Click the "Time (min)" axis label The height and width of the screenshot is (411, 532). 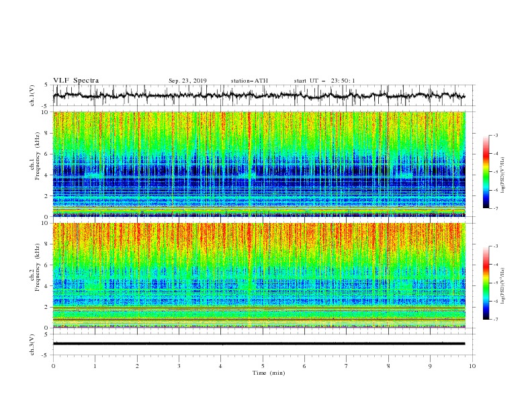269,373
